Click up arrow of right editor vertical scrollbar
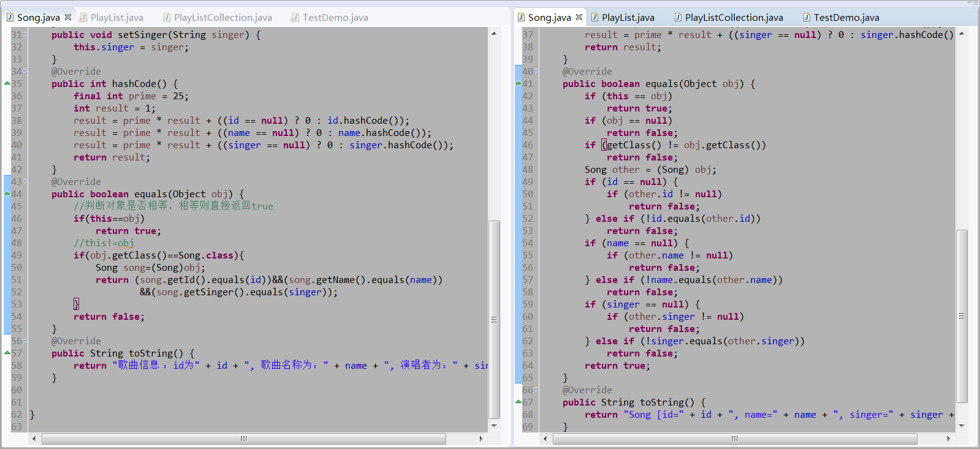 click(x=962, y=34)
